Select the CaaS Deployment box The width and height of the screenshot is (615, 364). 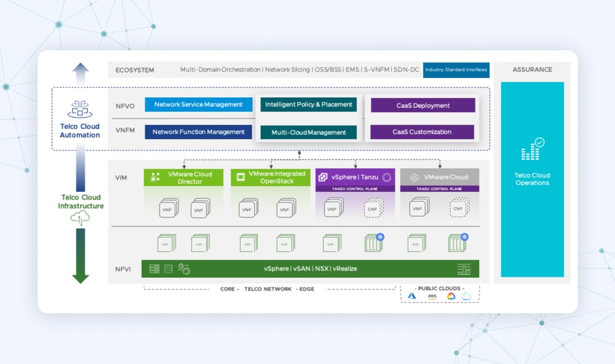[x=423, y=105]
